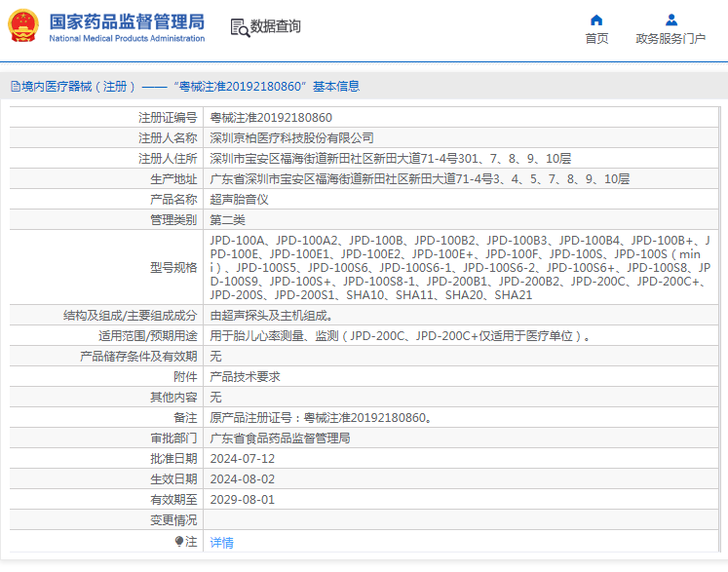Click 由超声探头及主机组成 structure text
The height and width of the screenshot is (572, 728).
coord(272,316)
